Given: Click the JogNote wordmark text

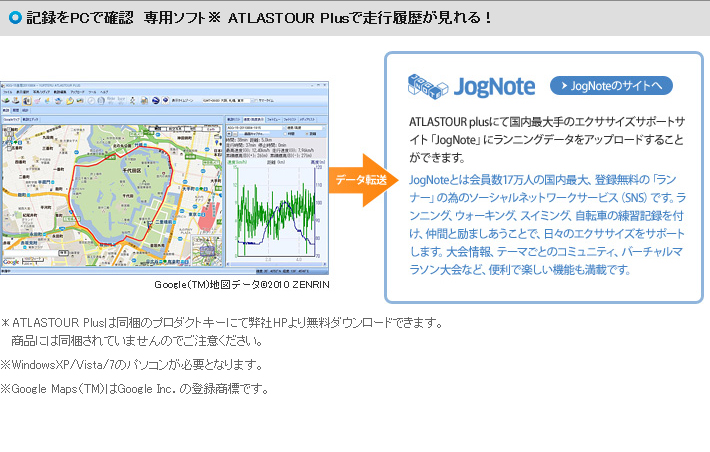Looking at the screenshot, I should (494, 87).
